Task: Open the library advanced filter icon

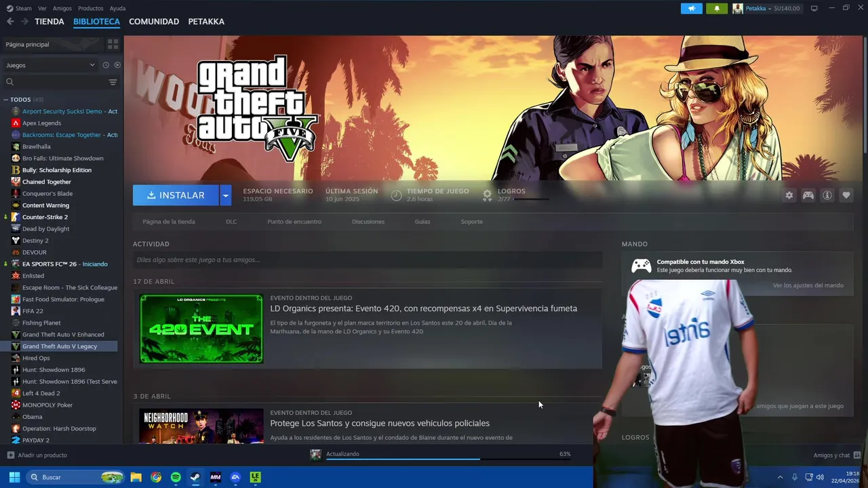Action: (x=113, y=82)
